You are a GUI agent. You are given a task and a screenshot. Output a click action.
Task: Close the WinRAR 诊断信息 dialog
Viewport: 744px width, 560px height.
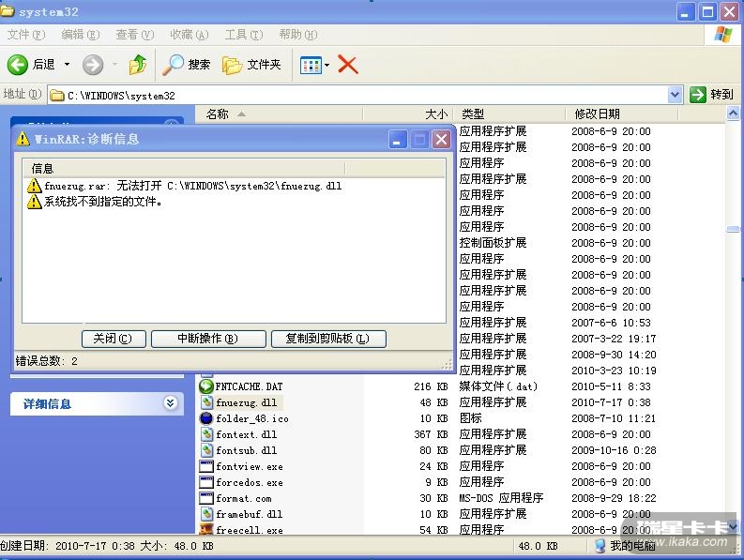click(x=441, y=140)
